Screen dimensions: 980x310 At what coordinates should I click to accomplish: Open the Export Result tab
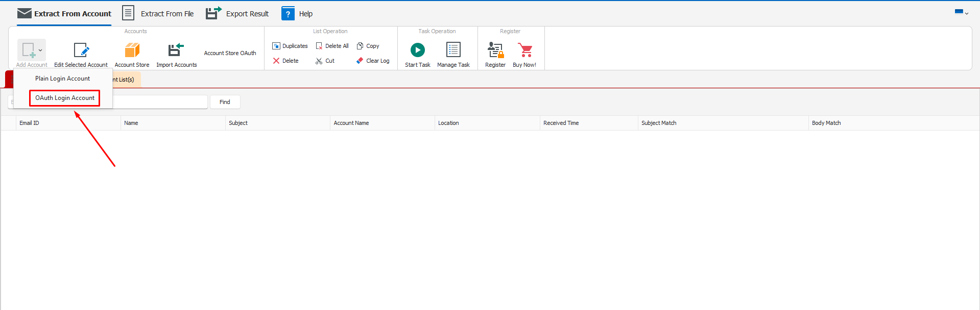click(237, 14)
